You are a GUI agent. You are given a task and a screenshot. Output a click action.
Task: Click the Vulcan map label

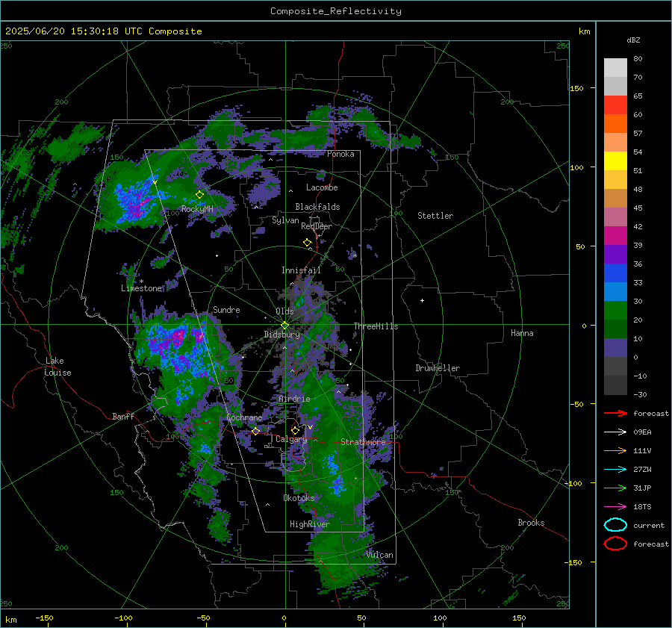click(x=380, y=555)
